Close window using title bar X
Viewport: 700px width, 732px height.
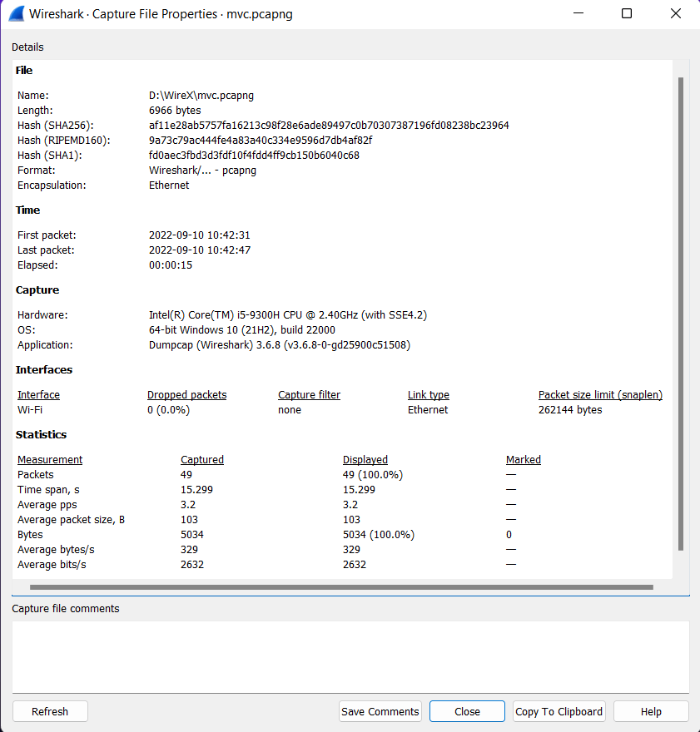tap(675, 13)
